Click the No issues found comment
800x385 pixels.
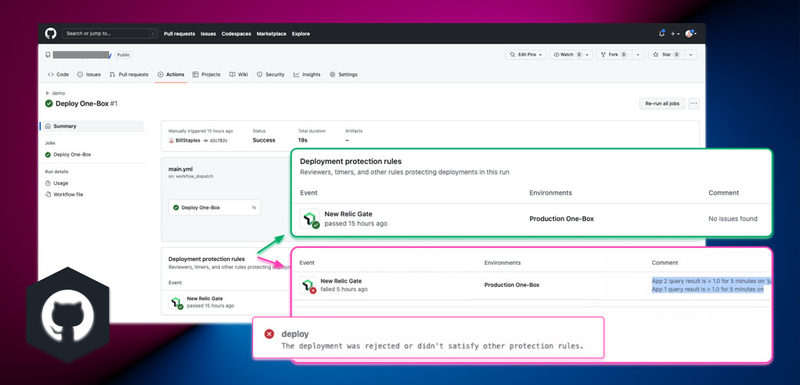click(733, 219)
